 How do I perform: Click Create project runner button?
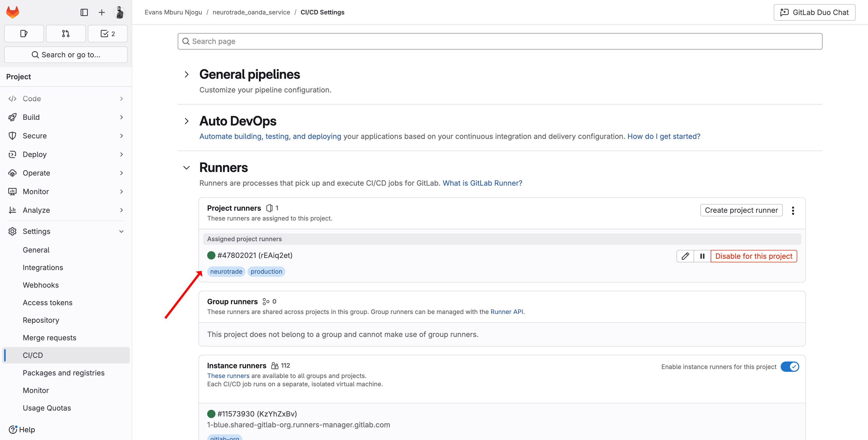click(741, 210)
